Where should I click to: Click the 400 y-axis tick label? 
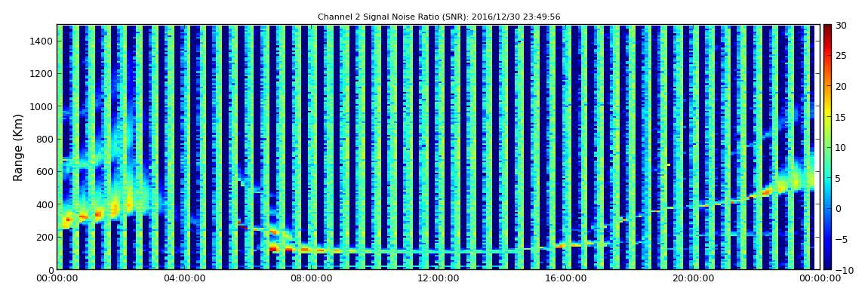click(45, 204)
